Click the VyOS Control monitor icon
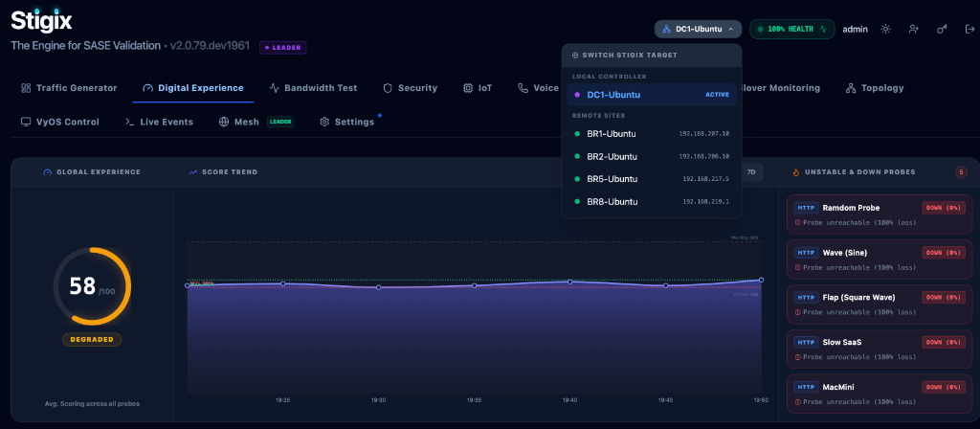 coord(26,122)
